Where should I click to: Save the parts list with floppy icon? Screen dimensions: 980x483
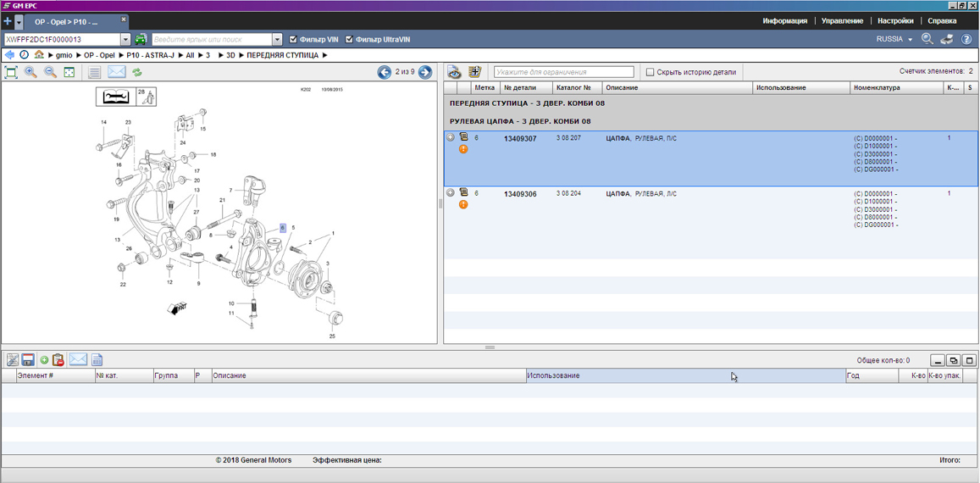click(x=28, y=360)
